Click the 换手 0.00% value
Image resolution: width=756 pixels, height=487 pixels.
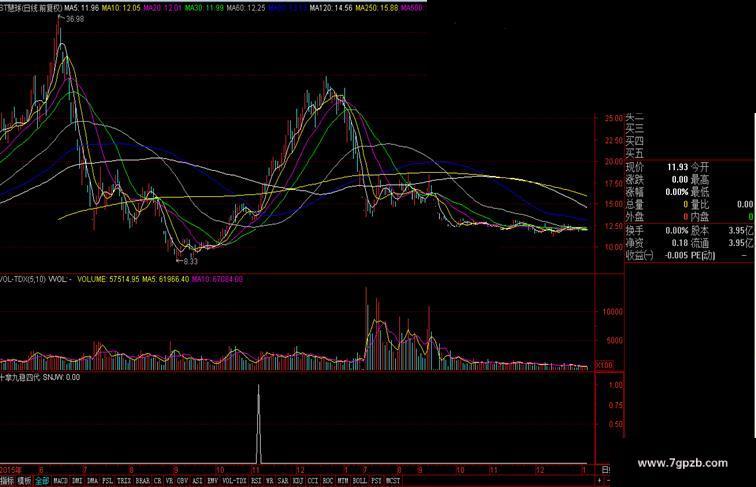pos(677,231)
